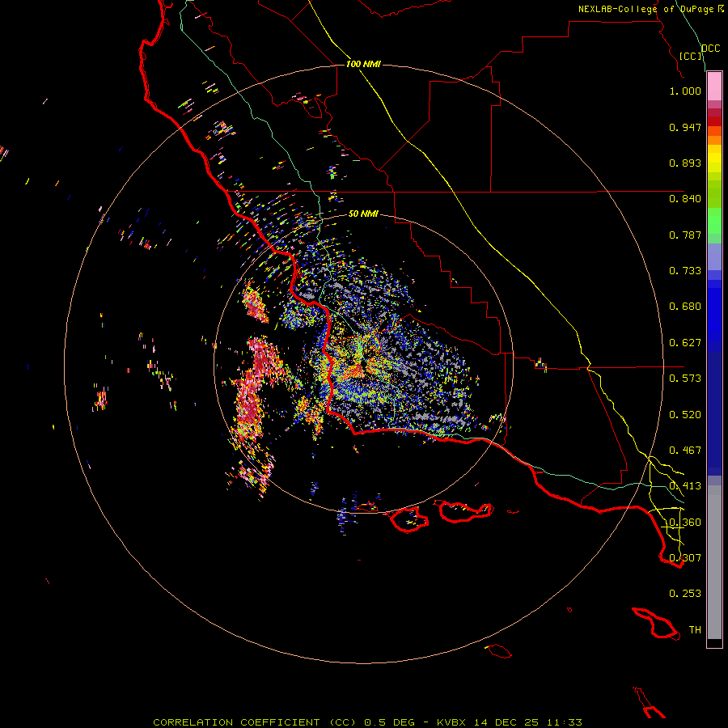The height and width of the screenshot is (728, 728).
Task: Select the 0.520 scale value
Action: (685, 415)
